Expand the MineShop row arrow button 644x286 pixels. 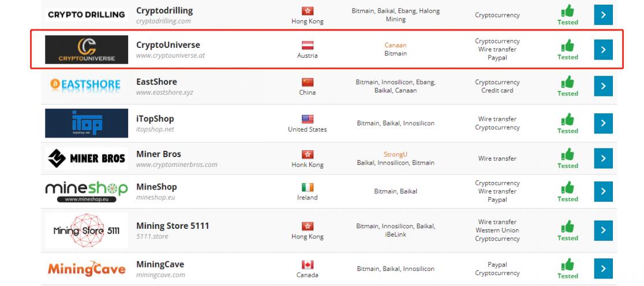point(603,191)
